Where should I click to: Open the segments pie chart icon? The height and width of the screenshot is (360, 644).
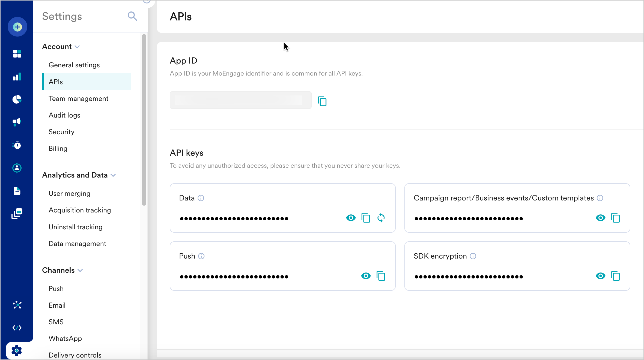(17, 99)
